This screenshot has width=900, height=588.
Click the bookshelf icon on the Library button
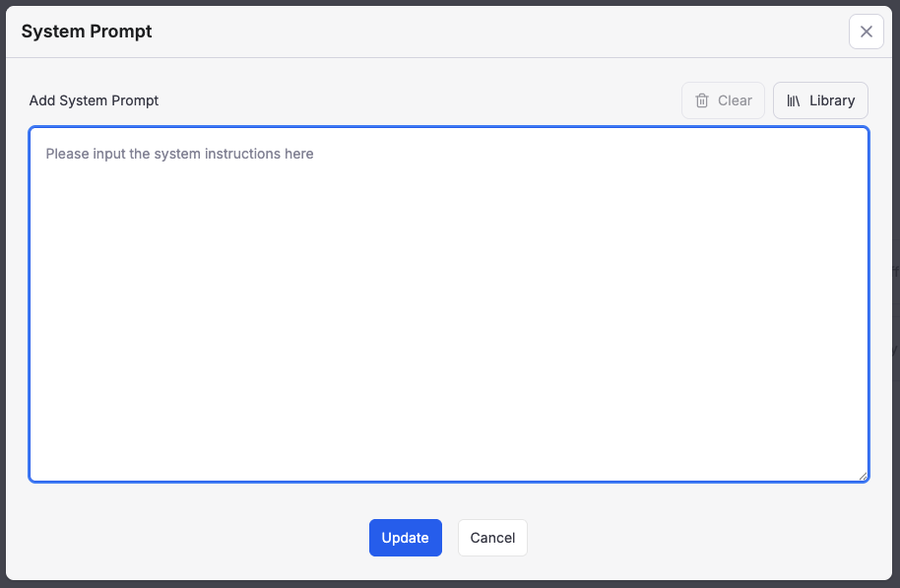(x=793, y=99)
